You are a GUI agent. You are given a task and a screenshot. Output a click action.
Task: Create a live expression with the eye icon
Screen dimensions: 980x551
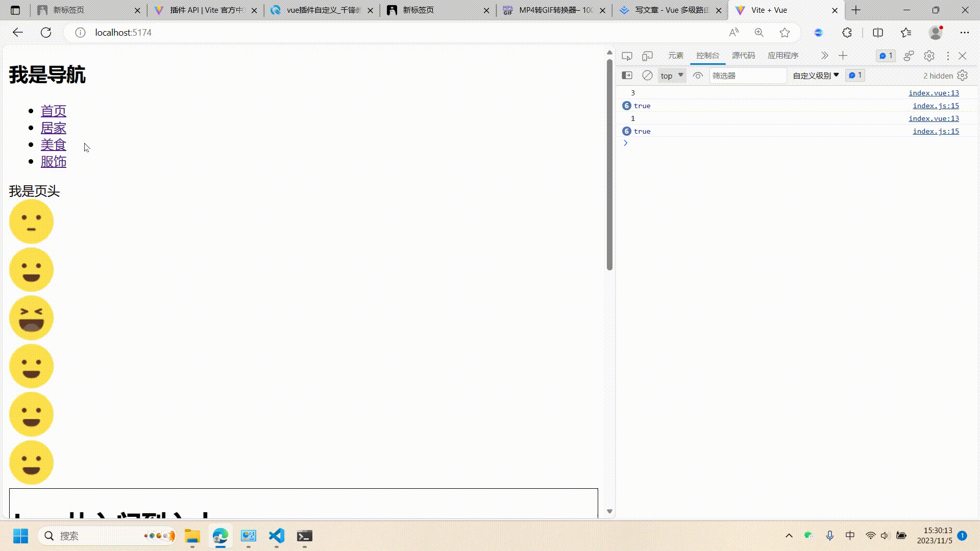point(697,75)
